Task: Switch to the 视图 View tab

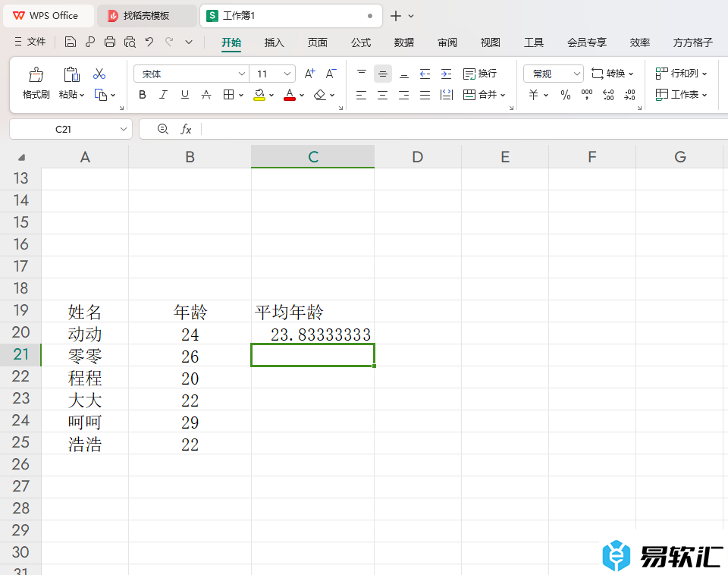Action: (491, 42)
